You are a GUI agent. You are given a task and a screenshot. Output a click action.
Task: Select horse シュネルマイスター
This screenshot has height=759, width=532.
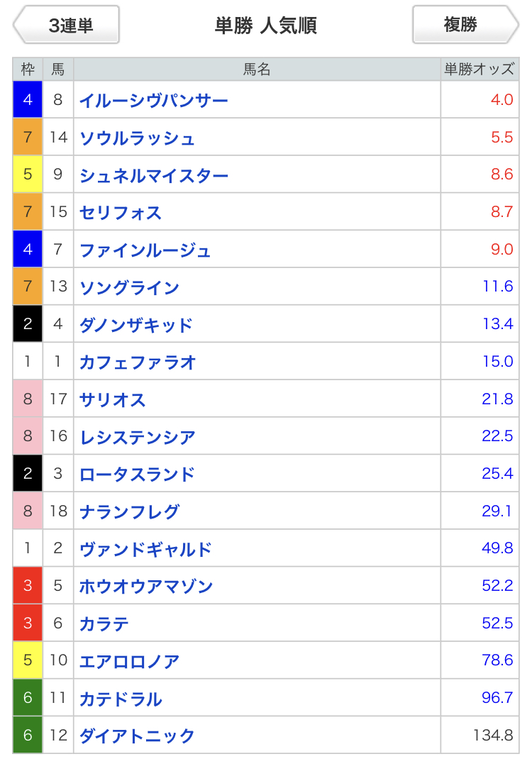pos(154,175)
